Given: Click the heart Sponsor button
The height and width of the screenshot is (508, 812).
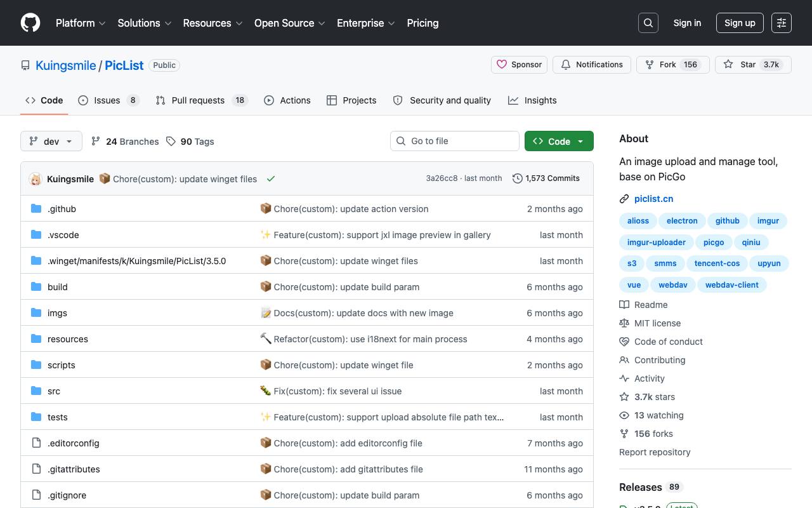Looking at the screenshot, I should 520,65.
